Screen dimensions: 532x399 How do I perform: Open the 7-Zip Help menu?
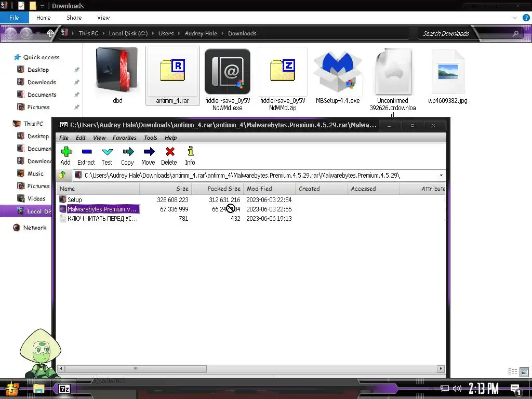[170, 138]
